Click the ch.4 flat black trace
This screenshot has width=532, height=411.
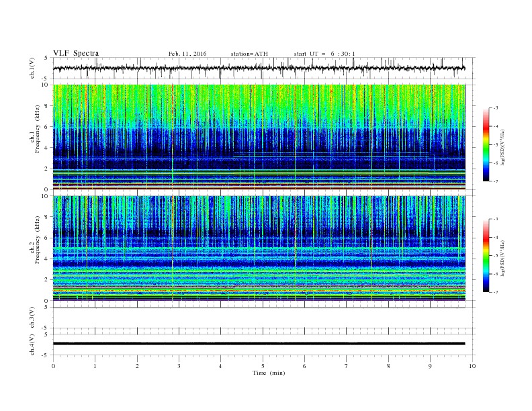click(259, 344)
